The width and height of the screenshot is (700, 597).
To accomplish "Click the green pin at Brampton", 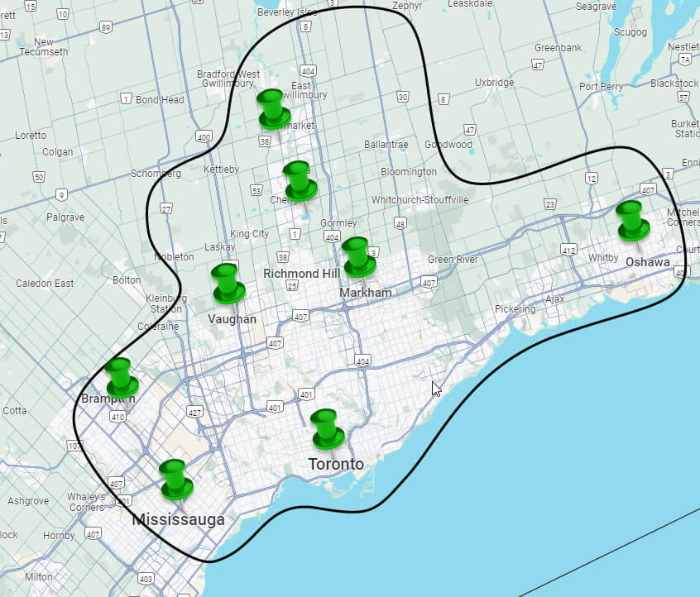I will click(x=121, y=377).
